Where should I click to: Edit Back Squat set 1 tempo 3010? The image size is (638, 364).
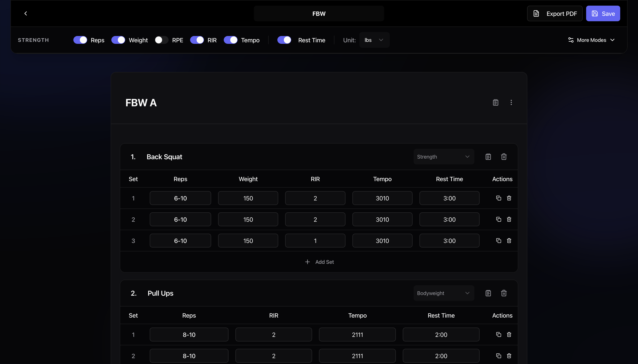tap(382, 198)
